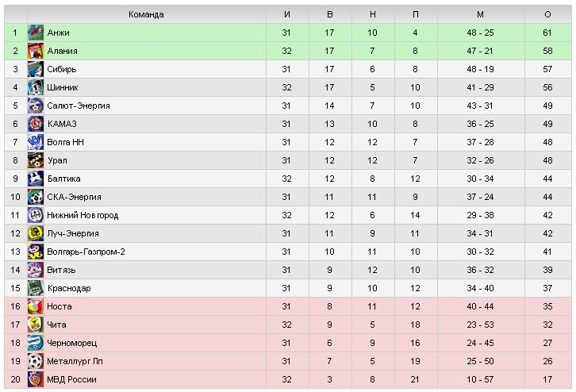The width and height of the screenshot is (576, 392).
Task: Click the Чита team emblem icon
Action: (x=35, y=325)
